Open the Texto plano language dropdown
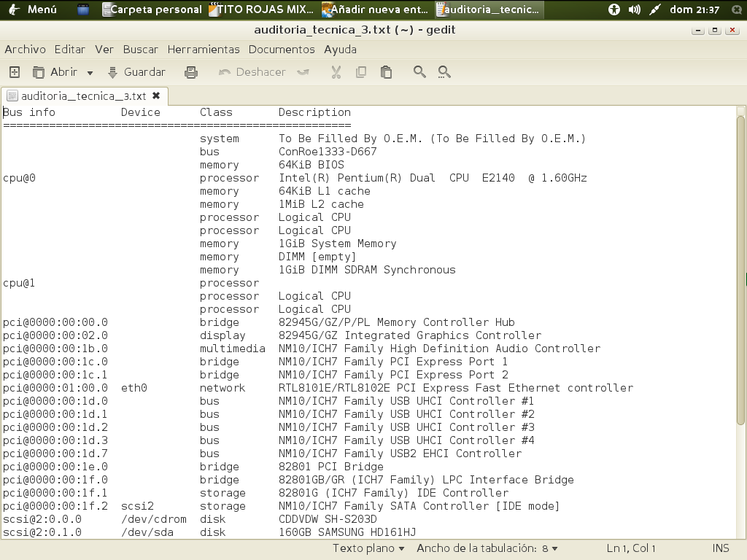Viewport: 747px width, 560px height. pyautogui.click(x=368, y=548)
